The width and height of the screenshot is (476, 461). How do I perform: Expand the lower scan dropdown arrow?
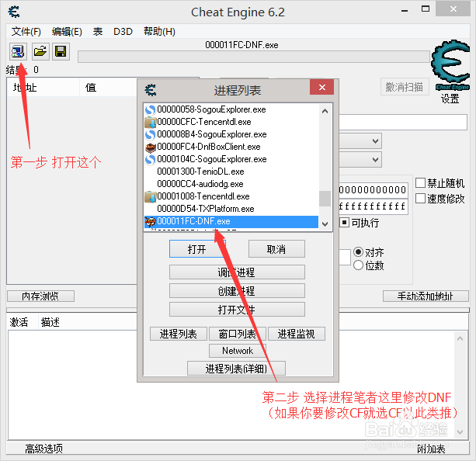pyautogui.click(x=375, y=160)
